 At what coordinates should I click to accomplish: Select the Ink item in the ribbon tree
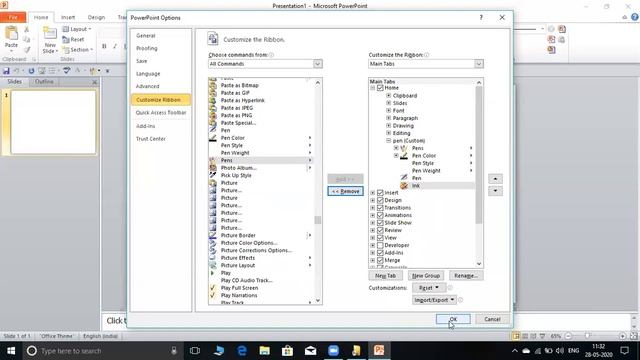(x=416, y=186)
